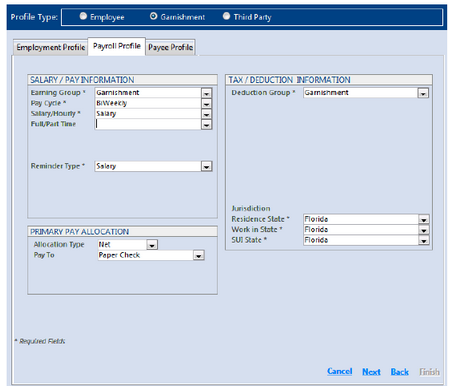
Task: Click the PRIMARY PAY ALLOCATION heading
Action: 79,232
